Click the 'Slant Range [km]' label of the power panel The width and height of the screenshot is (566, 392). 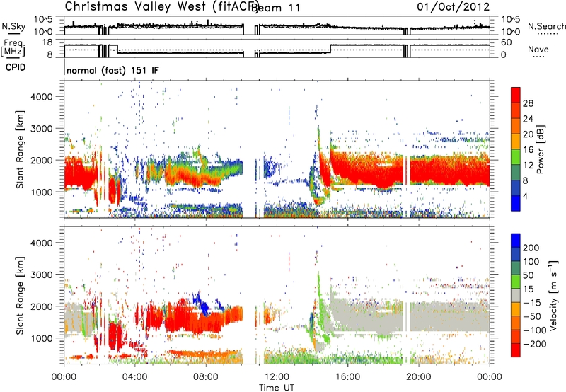click(20, 149)
